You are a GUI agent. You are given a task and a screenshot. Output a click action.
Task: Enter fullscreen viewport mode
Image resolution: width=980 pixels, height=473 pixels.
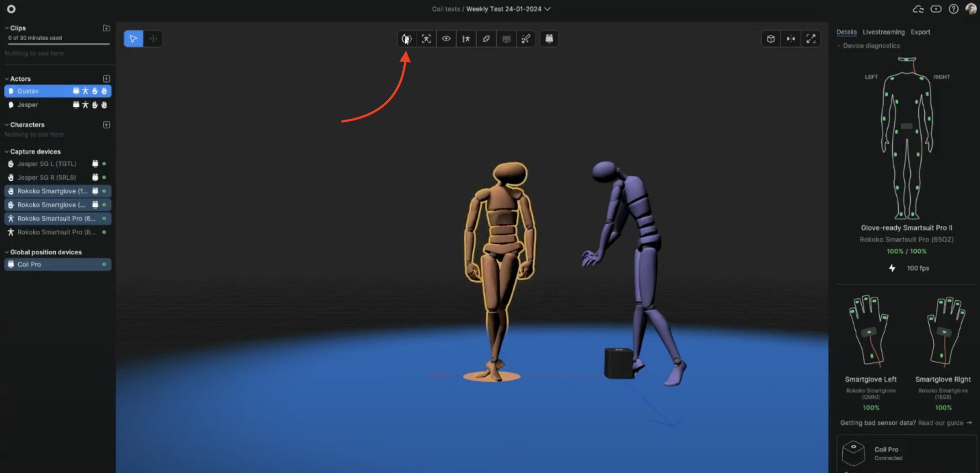(x=811, y=39)
